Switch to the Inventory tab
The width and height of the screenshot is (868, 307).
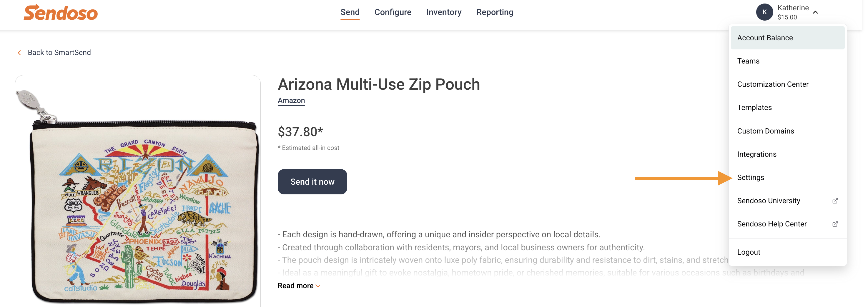click(443, 12)
